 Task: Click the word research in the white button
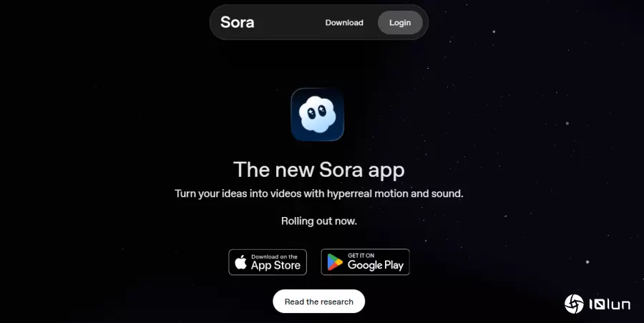click(337, 302)
